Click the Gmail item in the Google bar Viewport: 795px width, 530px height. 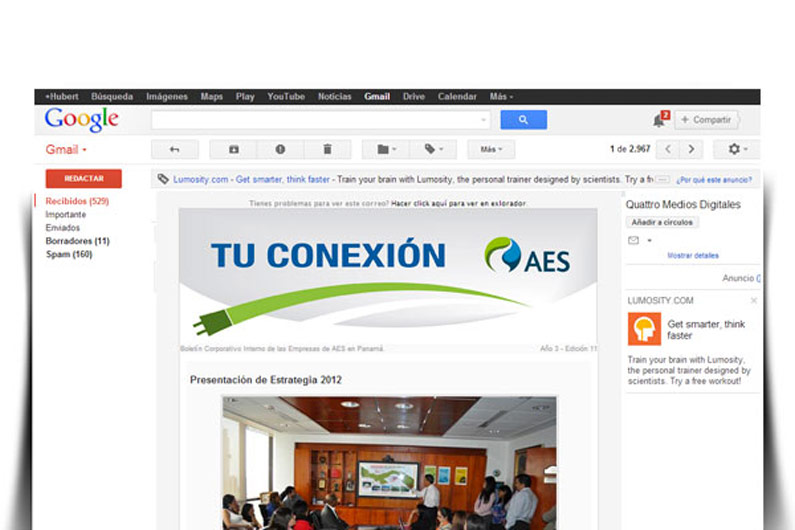click(x=377, y=96)
